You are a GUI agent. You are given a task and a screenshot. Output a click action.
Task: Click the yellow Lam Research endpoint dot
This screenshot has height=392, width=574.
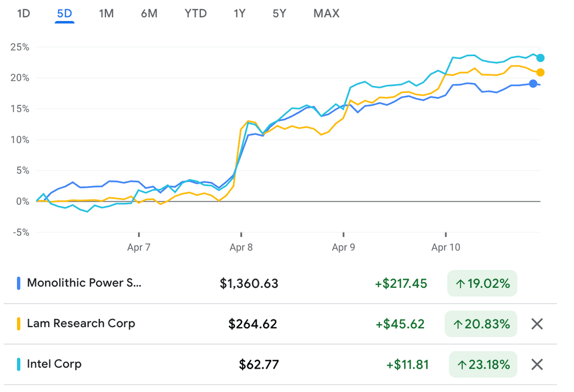click(540, 73)
